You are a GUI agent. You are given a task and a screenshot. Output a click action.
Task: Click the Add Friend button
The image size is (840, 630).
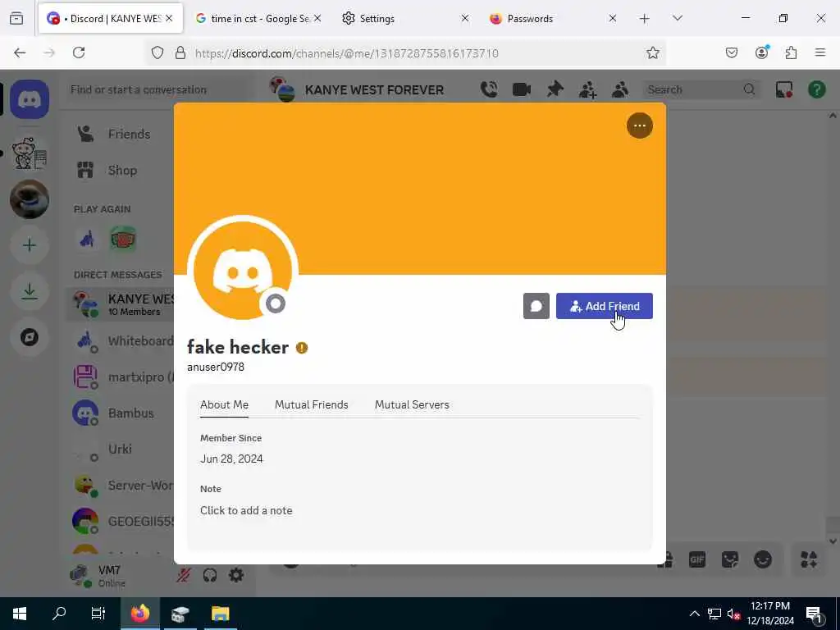(605, 306)
